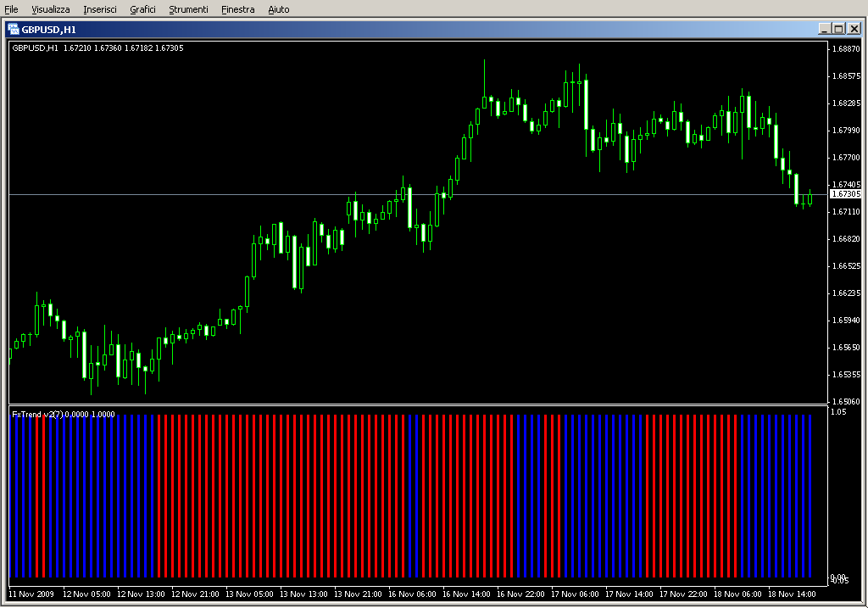Open the Visualizza menu
Viewport: 868px width, 608px height.
click(50, 9)
